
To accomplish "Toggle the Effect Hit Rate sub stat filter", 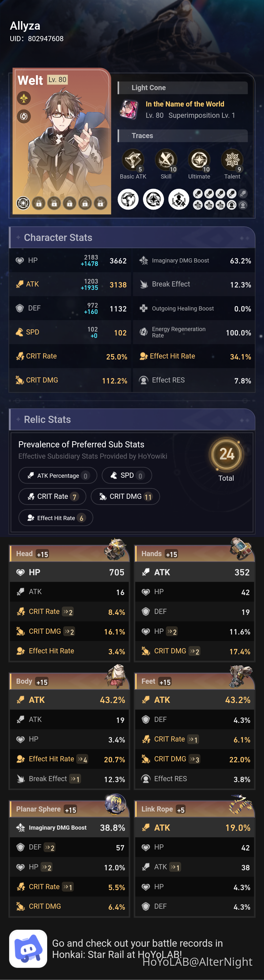I will tap(55, 517).
